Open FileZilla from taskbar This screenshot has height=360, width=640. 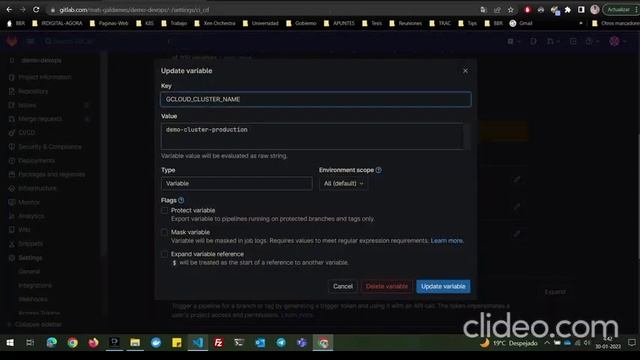coord(218,342)
